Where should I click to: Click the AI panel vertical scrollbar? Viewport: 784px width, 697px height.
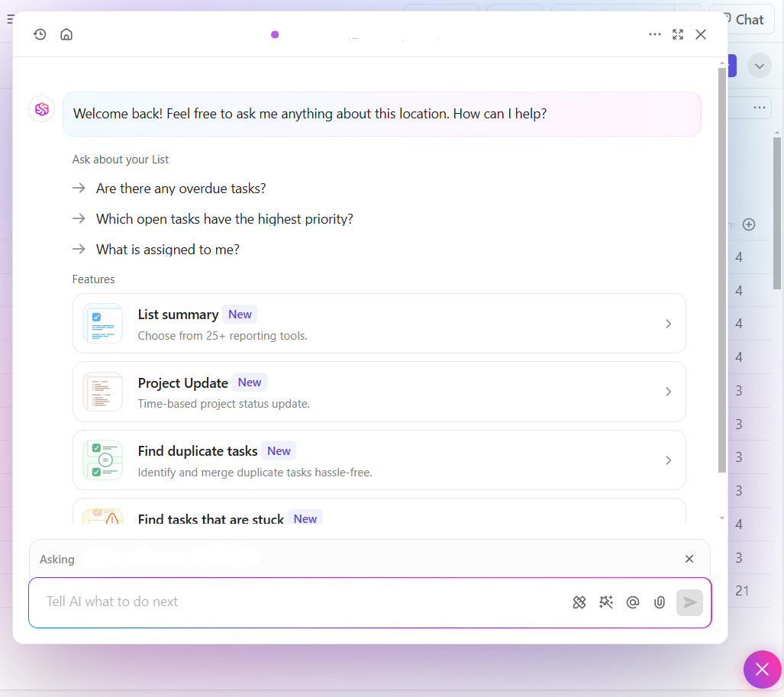pos(721,270)
